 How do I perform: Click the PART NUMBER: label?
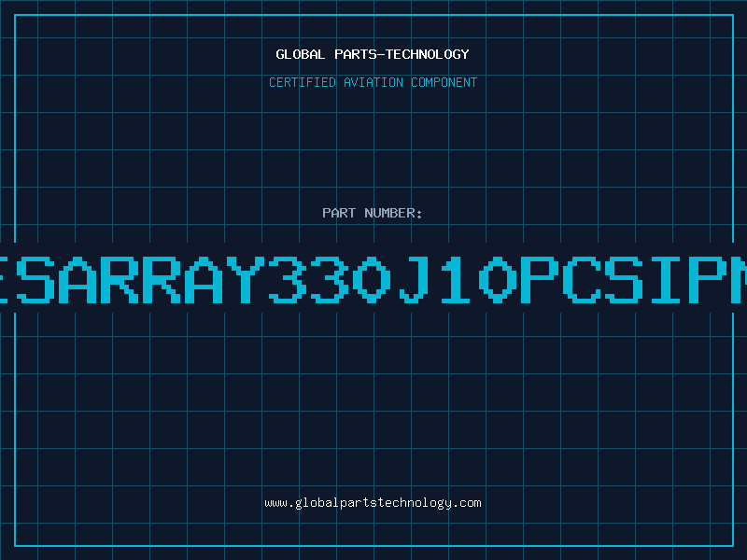pyautogui.click(x=373, y=213)
